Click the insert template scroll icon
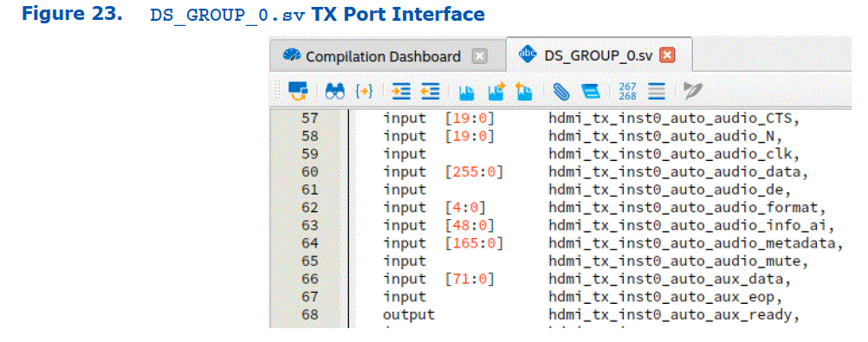The width and height of the screenshot is (868, 342). 591,92
